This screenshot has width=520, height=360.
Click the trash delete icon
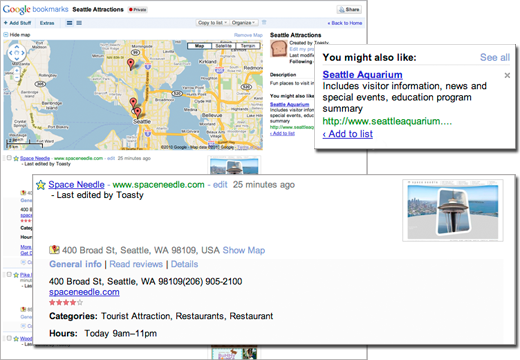click(264, 22)
